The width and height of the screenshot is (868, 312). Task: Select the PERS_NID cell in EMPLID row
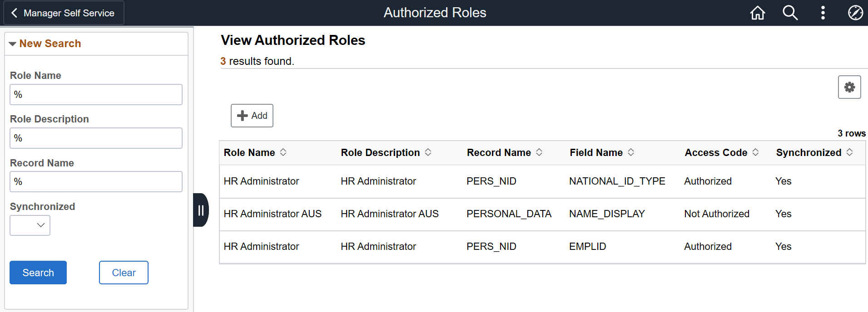491,247
